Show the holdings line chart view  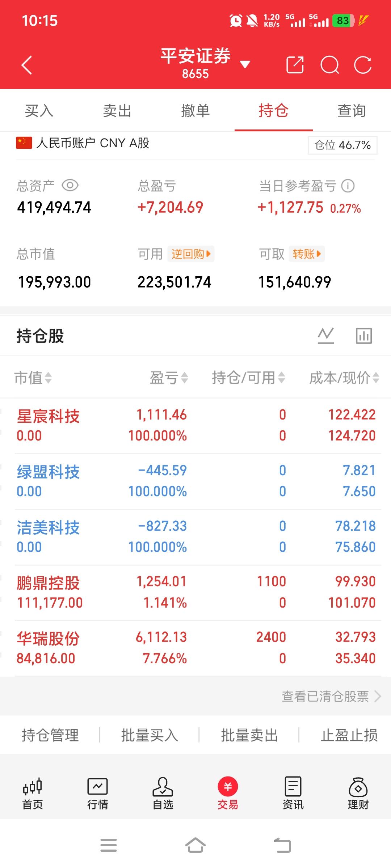(326, 336)
